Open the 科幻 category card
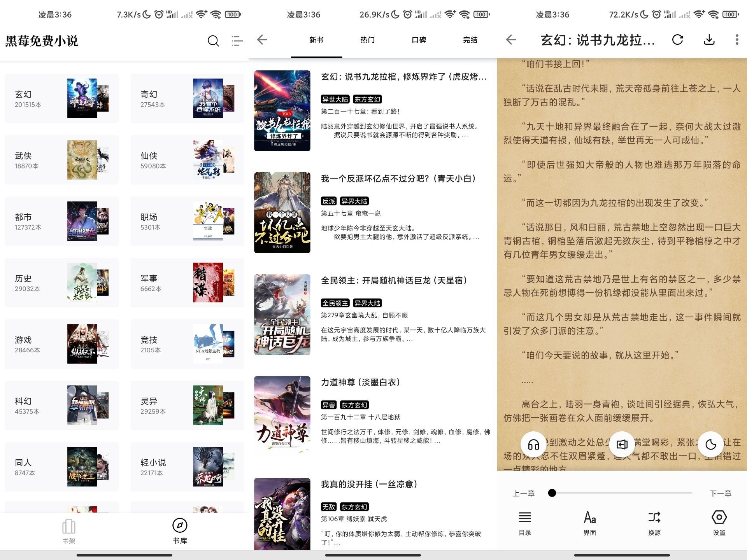Screen dimensions: 747x560 (61, 406)
